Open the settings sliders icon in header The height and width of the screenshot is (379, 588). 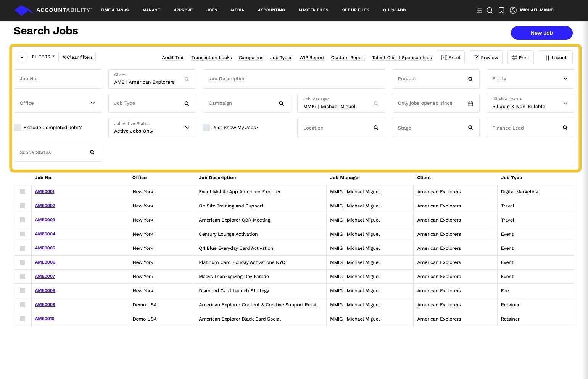coord(479,10)
